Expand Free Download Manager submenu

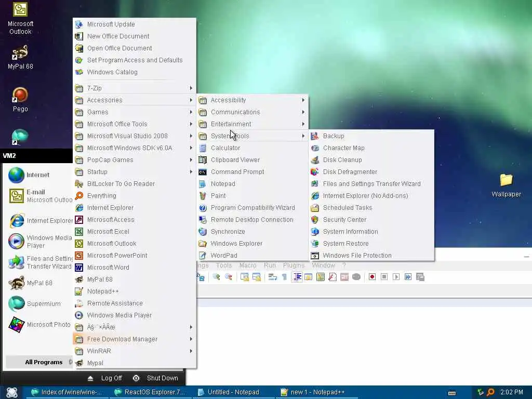pos(135,339)
